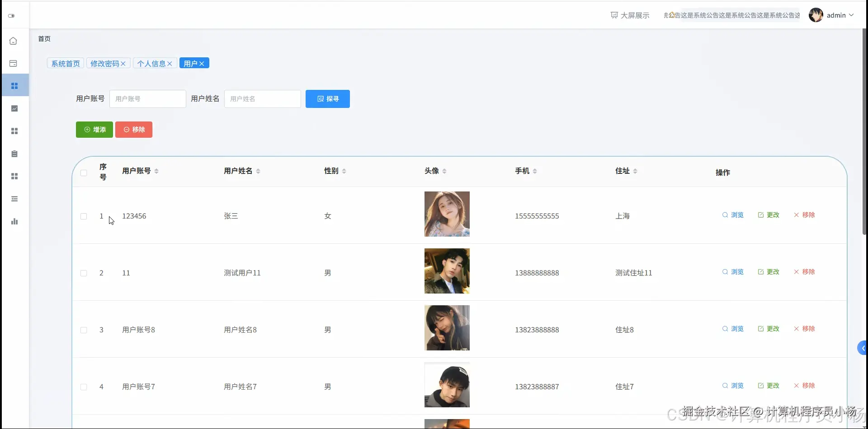Open the list-lines icon in sidebar

click(x=14, y=199)
